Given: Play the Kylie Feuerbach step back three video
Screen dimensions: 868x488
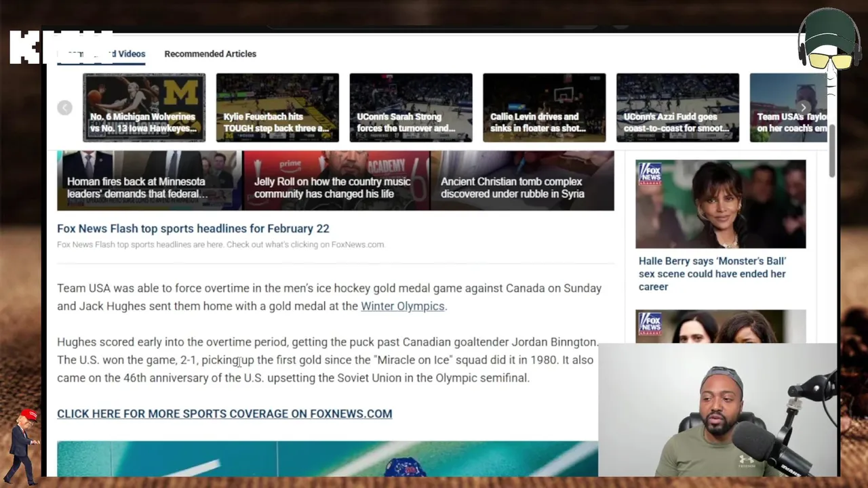Looking at the screenshot, I should [x=277, y=108].
